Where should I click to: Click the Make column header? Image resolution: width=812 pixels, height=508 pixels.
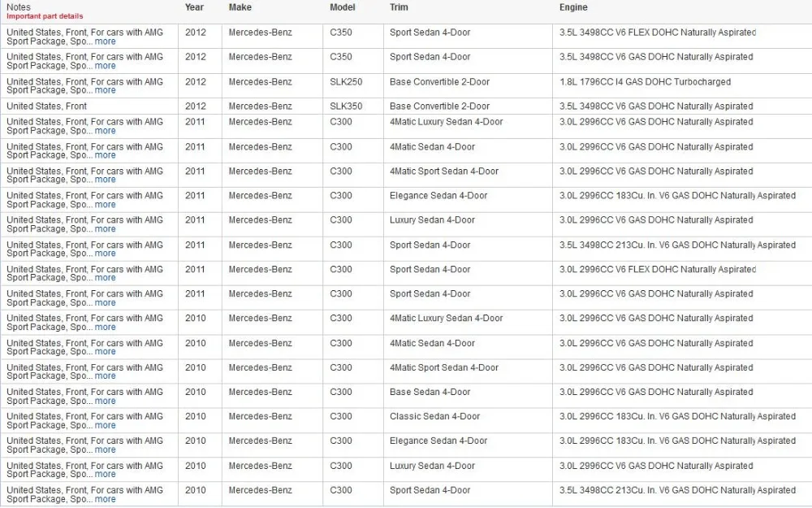[240, 7]
